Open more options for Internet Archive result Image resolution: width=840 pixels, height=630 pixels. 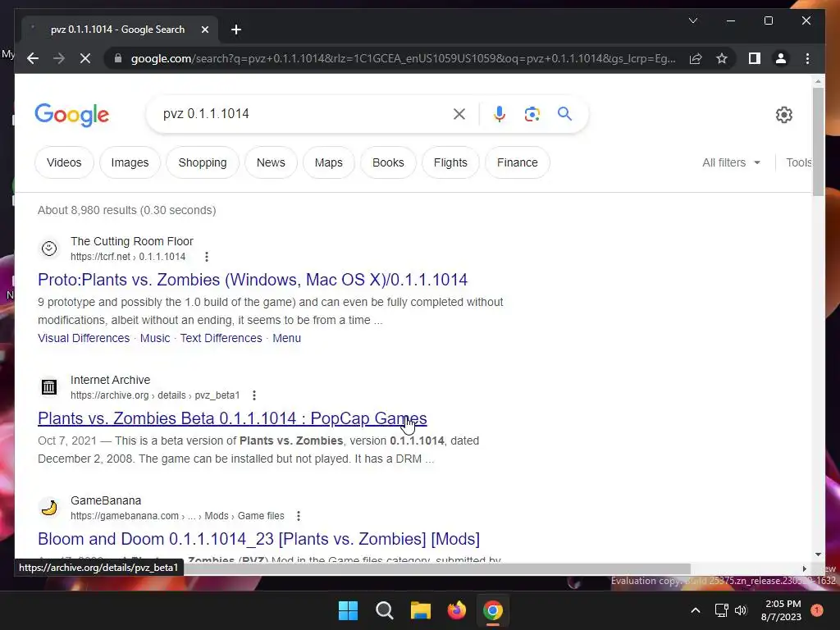[254, 395]
